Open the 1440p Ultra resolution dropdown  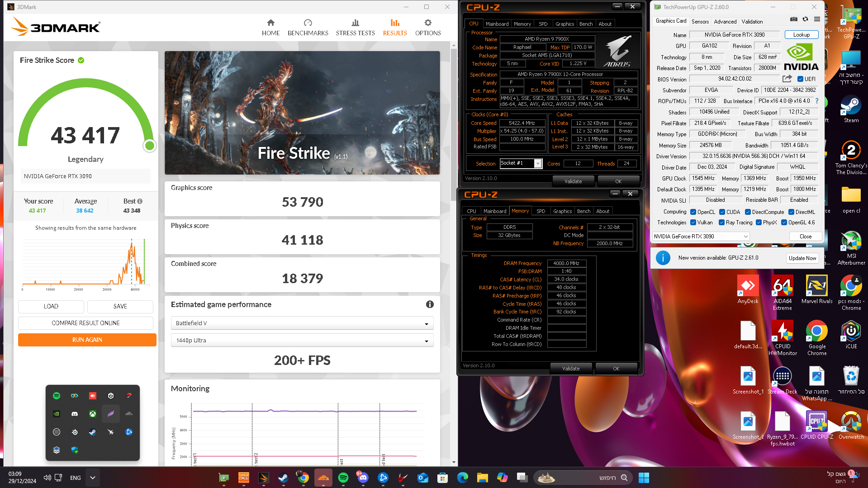302,340
